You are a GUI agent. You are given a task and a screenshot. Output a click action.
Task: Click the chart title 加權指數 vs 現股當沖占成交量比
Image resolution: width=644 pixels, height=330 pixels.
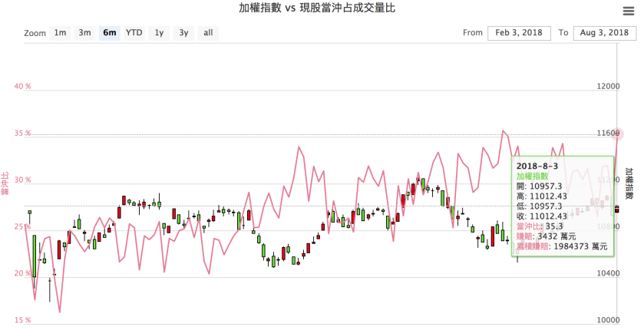coord(321,9)
